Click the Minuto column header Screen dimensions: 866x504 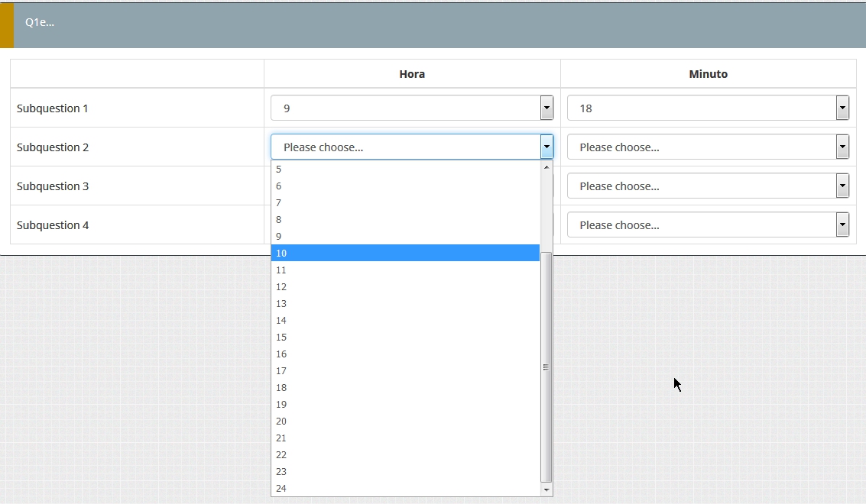[x=708, y=74]
